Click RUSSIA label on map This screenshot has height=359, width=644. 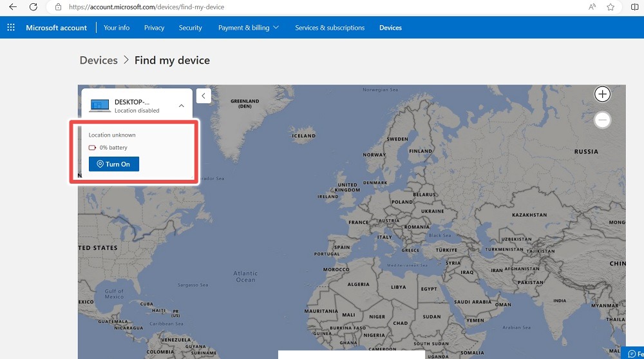(586, 151)
